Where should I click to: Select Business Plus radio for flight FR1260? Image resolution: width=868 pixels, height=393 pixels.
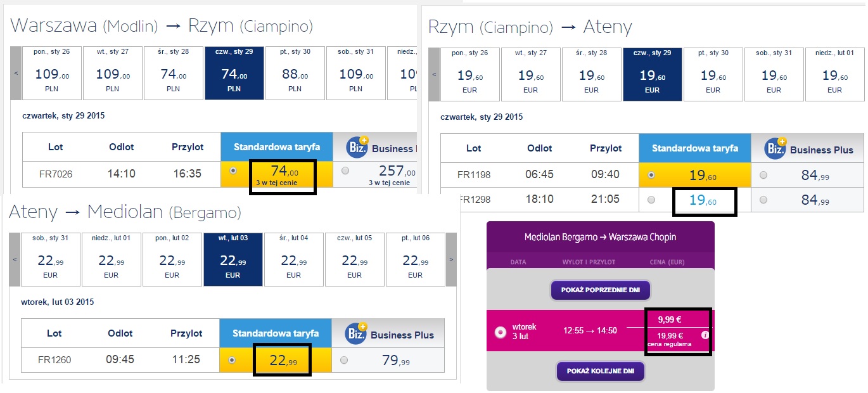click(344, 360)
